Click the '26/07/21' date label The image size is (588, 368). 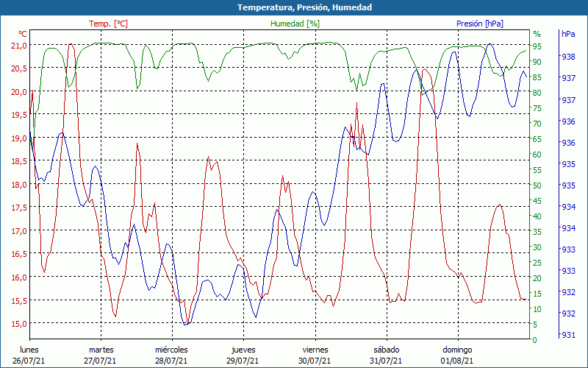point(29,361)
